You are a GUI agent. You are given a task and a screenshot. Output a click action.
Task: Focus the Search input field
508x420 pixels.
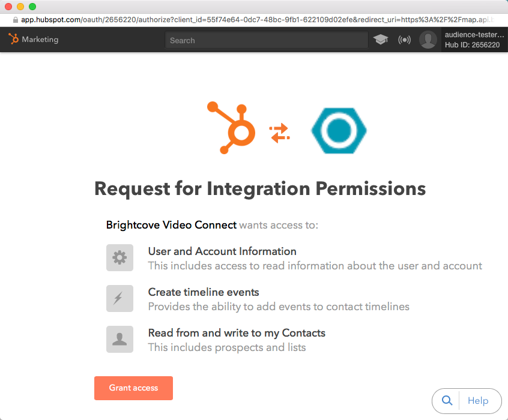tap(266, 40)
